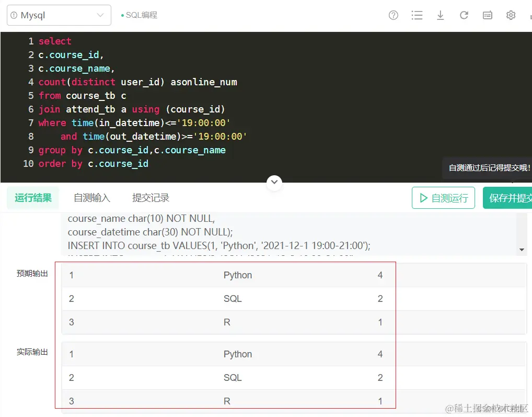The height and width of the screenshot is (417, 532).
Task: Open the problem list icon
Action: point(417,15)
